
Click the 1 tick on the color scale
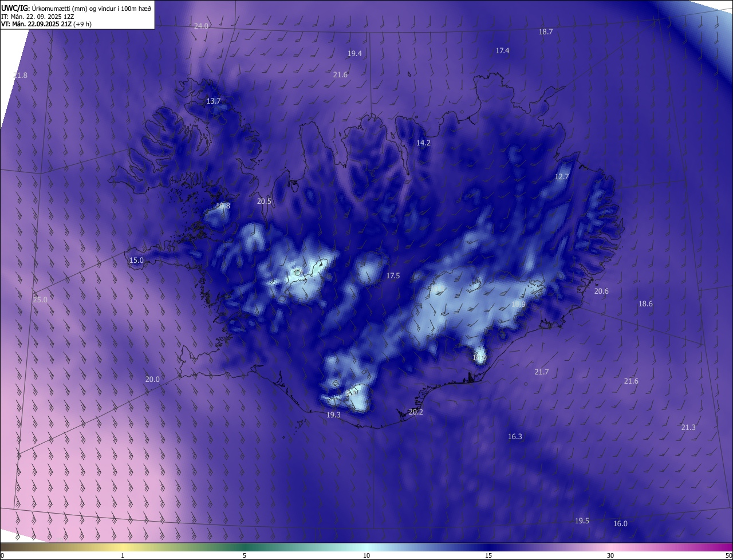pyautogui.click(x=123, y=555)
